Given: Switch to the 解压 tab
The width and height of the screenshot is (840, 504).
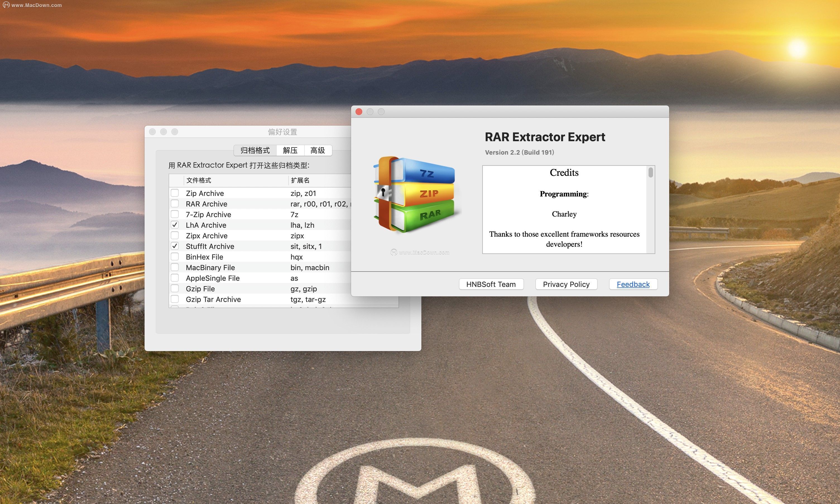Looking at the screenshot, I should click(x=290, y=150).
